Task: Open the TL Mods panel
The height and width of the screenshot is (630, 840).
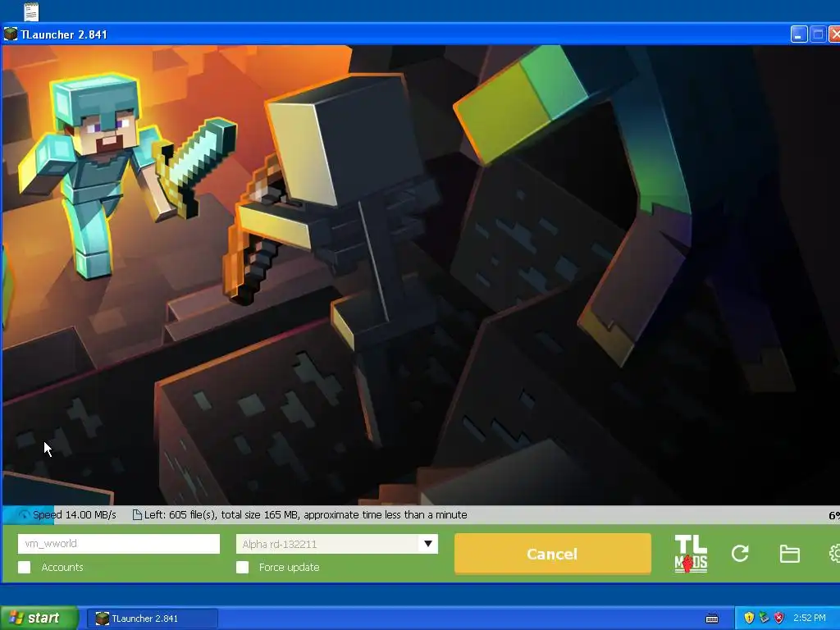Action: (691, 554)
